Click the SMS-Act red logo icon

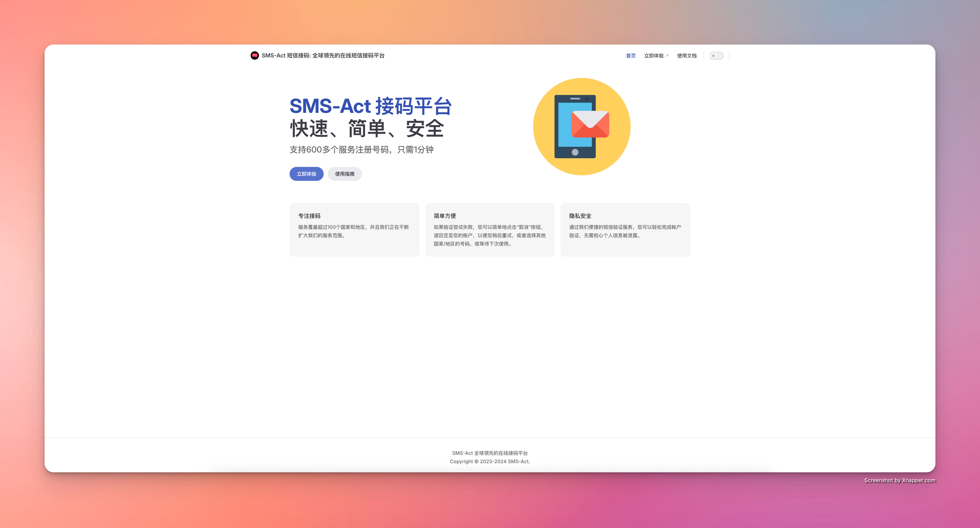[x=255, y=55]
